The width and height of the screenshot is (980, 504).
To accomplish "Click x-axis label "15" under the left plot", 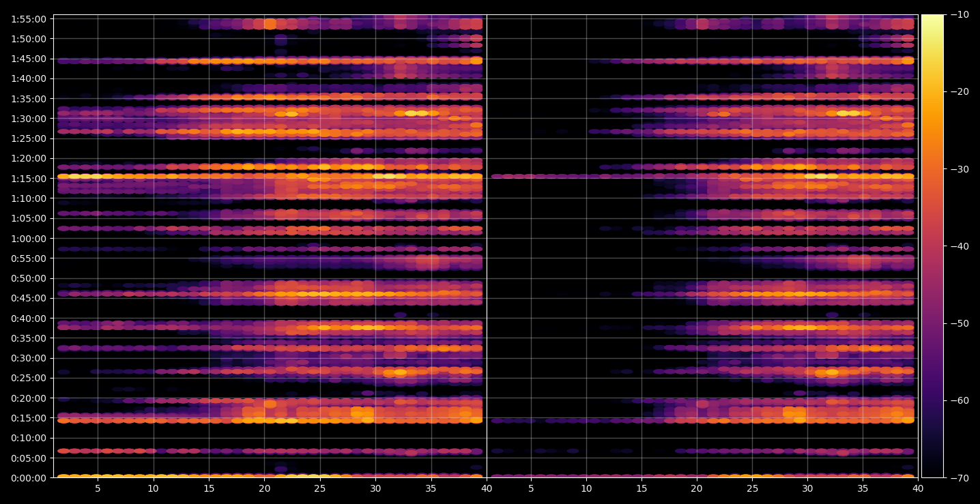I will point(209,488).
